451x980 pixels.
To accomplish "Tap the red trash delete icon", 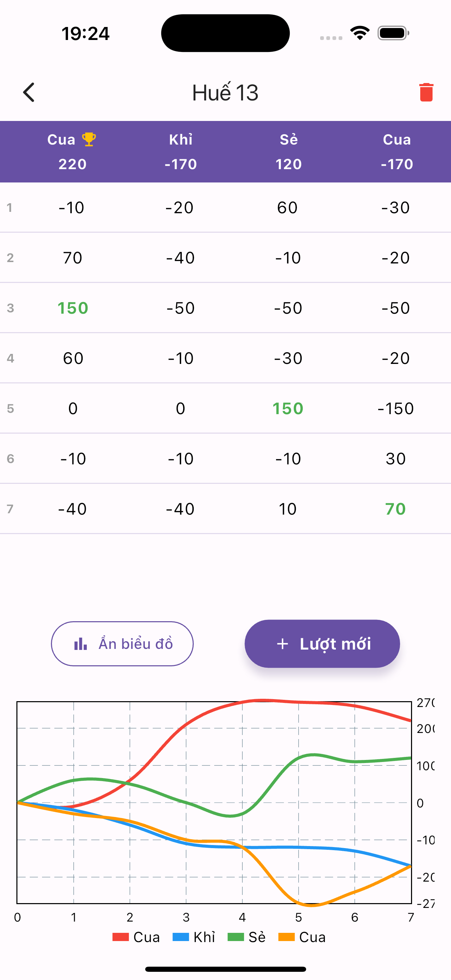I will click(x=426, y=93).
